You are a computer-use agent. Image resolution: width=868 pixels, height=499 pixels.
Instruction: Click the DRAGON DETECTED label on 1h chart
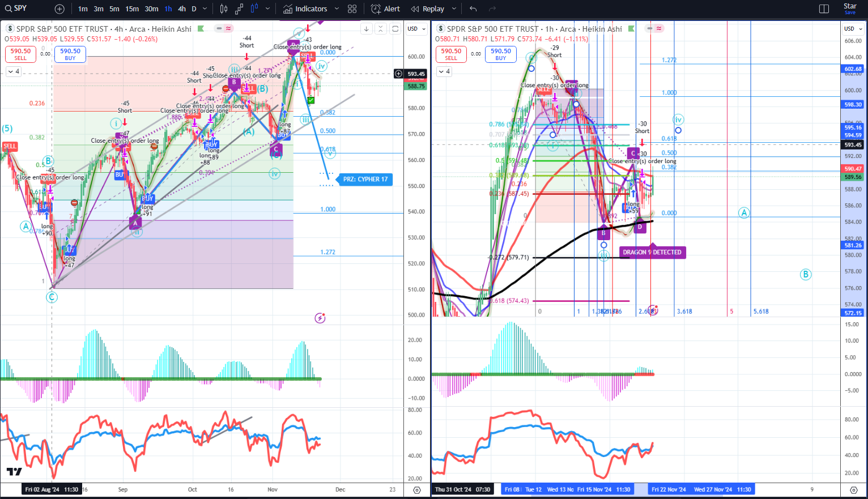click(652, 253)
